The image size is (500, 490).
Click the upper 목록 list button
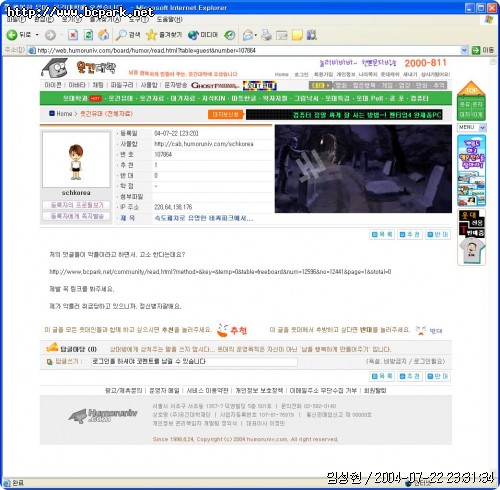(382, 235)
